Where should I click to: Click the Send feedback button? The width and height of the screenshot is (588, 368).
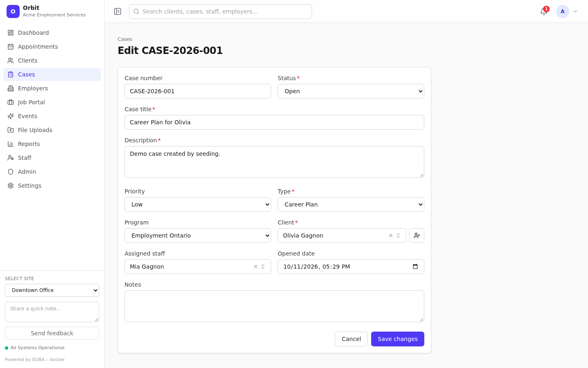(x=52, y=333)
